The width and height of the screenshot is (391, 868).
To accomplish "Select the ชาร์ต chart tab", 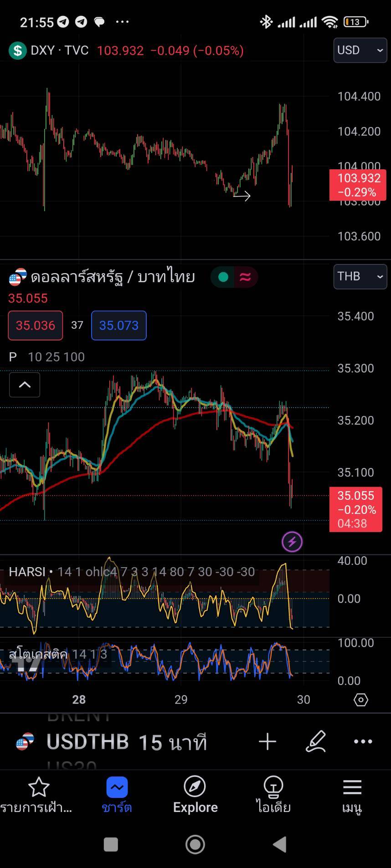I will click(117, 795).
